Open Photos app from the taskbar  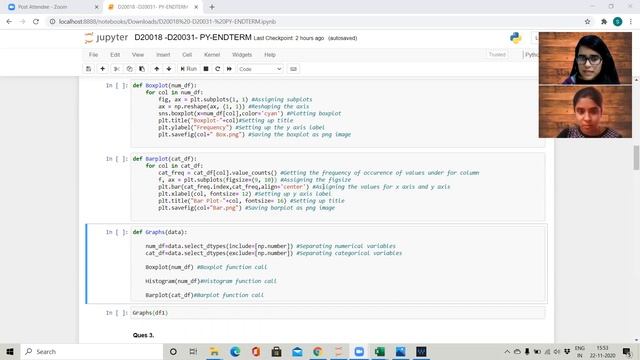point(400,351)
